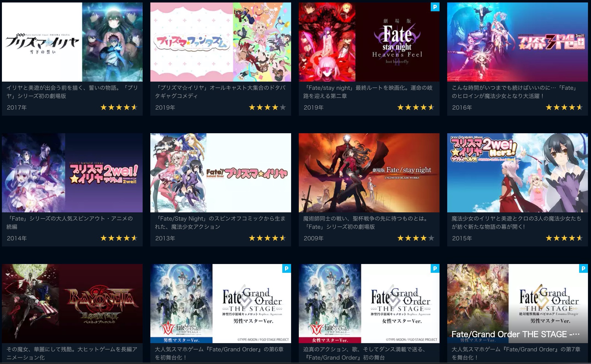Click the P badge on Heaven's Feel thumbnail
The width and height of the screenshot is (591, 364).
(x=435, y=7)
